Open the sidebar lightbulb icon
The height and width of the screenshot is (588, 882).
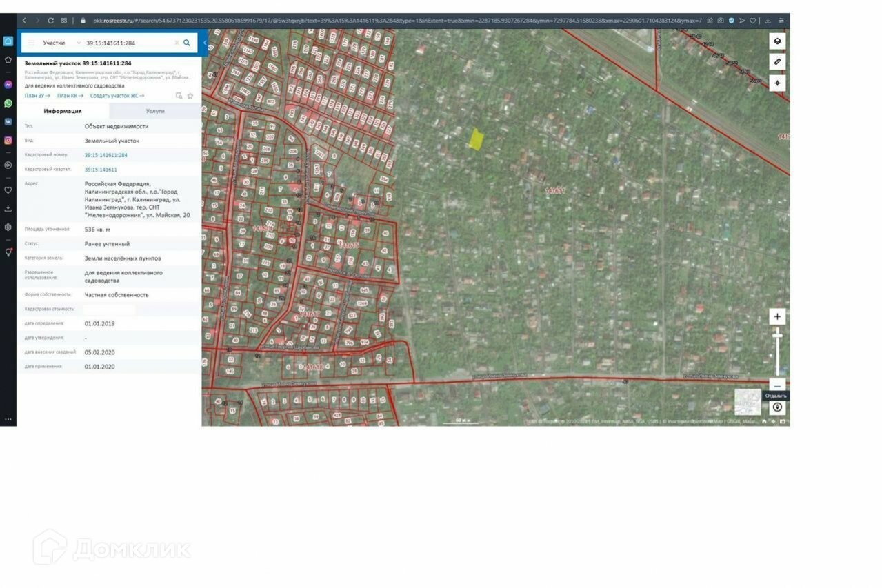tap(8, 252)
